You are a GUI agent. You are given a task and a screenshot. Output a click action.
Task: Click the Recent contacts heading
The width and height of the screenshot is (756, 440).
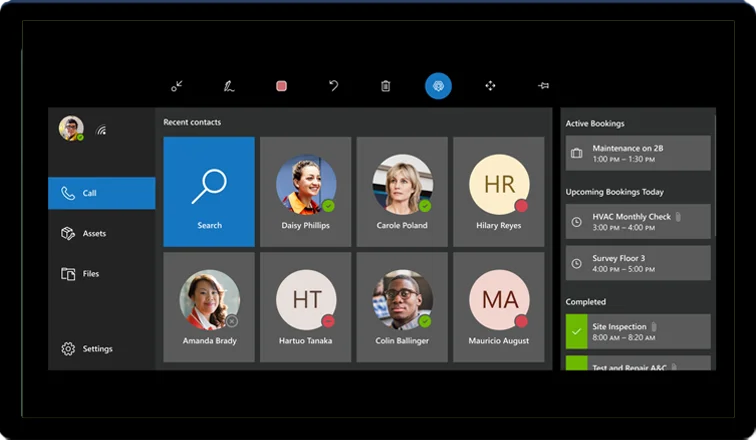[192, 122]
